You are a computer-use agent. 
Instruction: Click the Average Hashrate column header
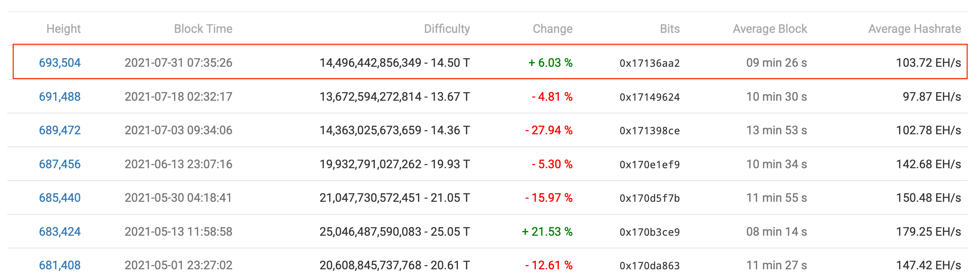915,29
